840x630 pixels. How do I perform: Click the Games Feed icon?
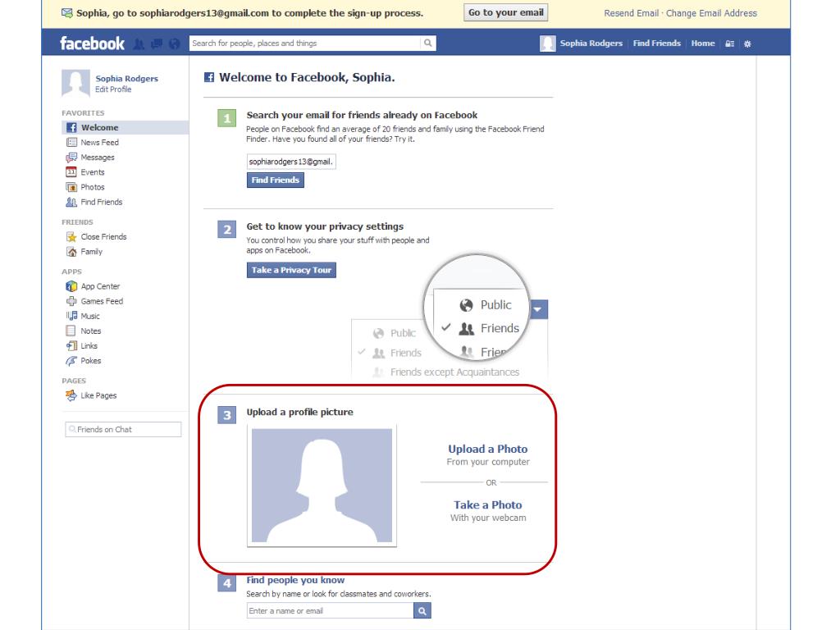click(71, 301)
